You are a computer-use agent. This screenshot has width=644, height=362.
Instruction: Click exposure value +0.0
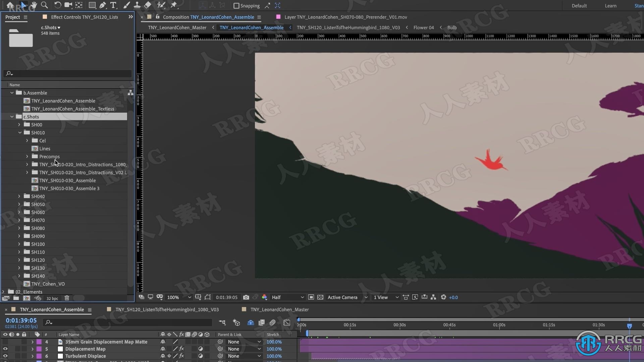click(x=453, y=297)
